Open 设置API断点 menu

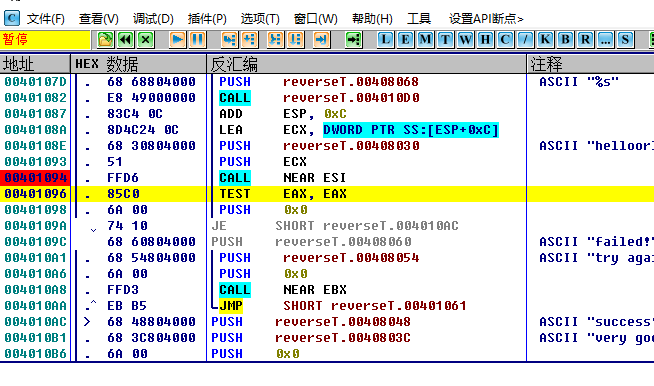pos(486,19)
